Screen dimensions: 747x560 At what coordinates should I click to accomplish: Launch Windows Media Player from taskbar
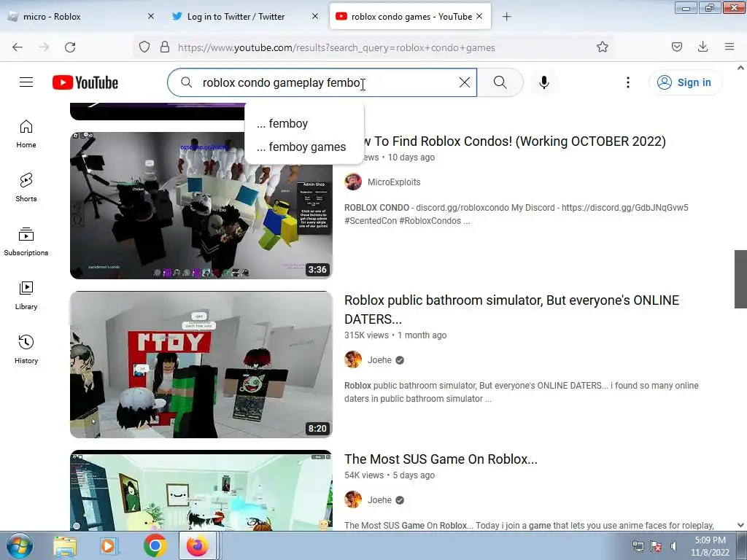[x=109, y=545]
